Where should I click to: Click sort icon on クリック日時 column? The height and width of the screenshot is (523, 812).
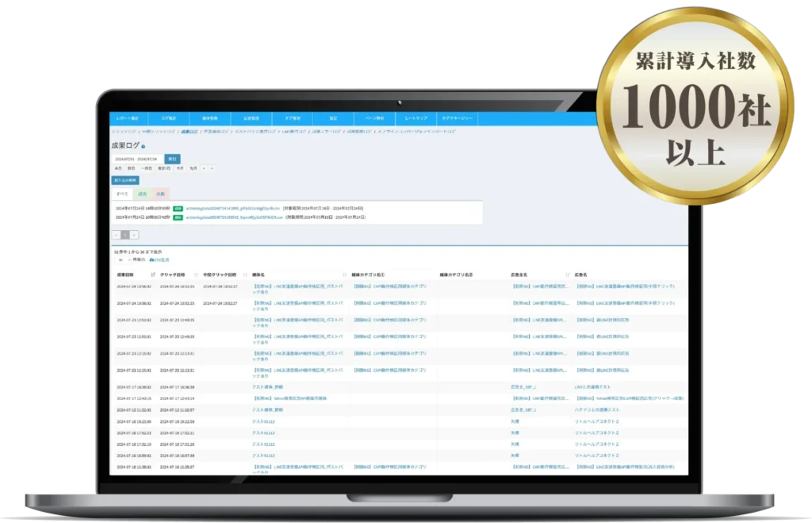196,275
